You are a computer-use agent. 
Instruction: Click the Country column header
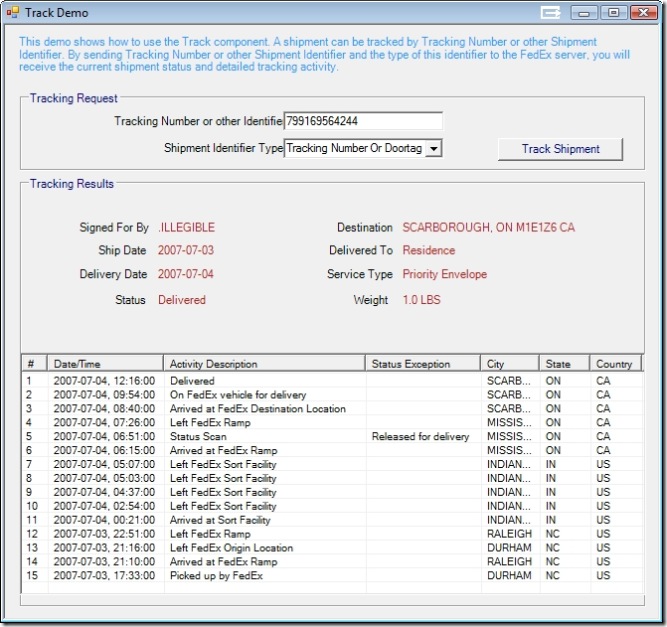[x=615, y=364]
